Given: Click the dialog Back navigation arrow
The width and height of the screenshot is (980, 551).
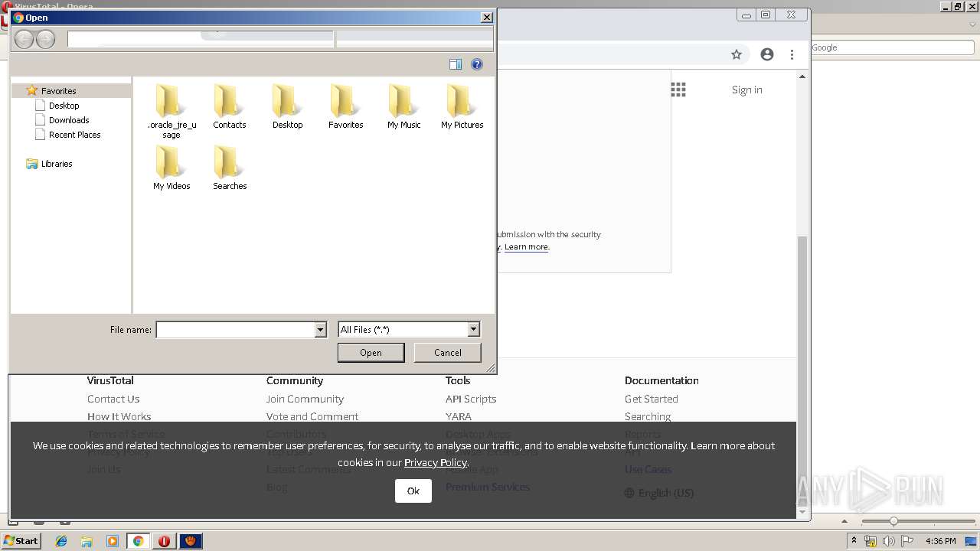Looking at the screenshot, I should (24, 39).
